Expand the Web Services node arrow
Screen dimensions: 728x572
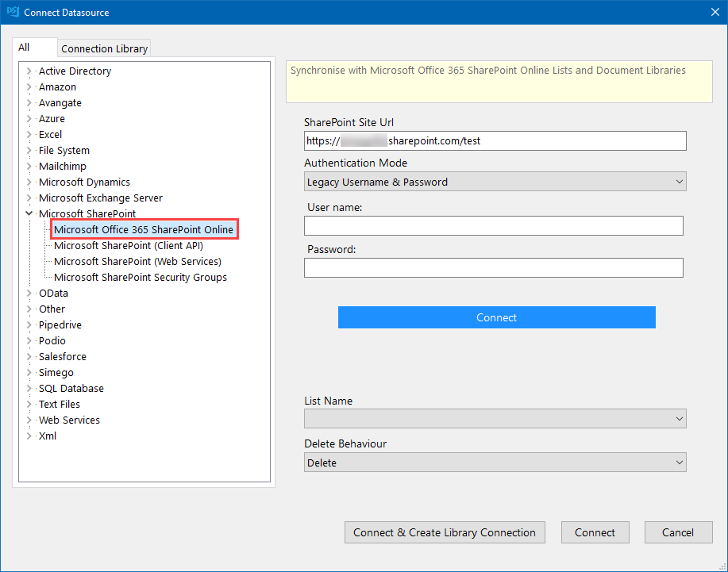29,420
